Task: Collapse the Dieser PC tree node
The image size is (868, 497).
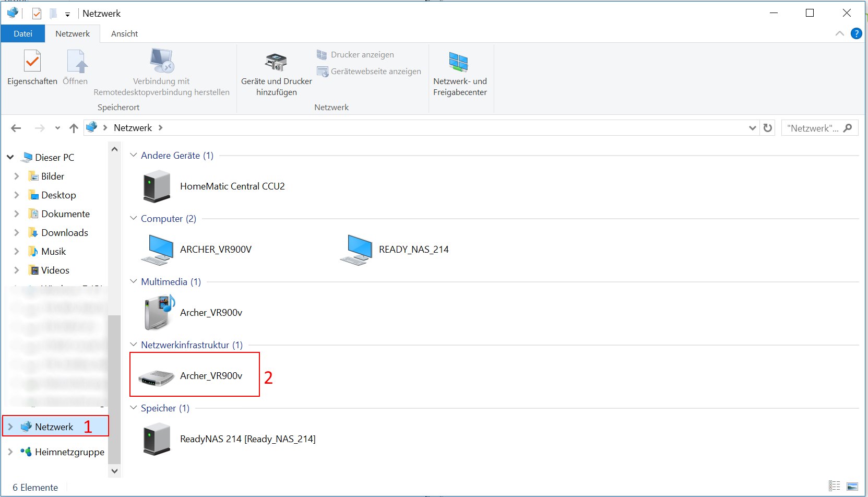Action: pyautogui.click(x=10, y=157)
